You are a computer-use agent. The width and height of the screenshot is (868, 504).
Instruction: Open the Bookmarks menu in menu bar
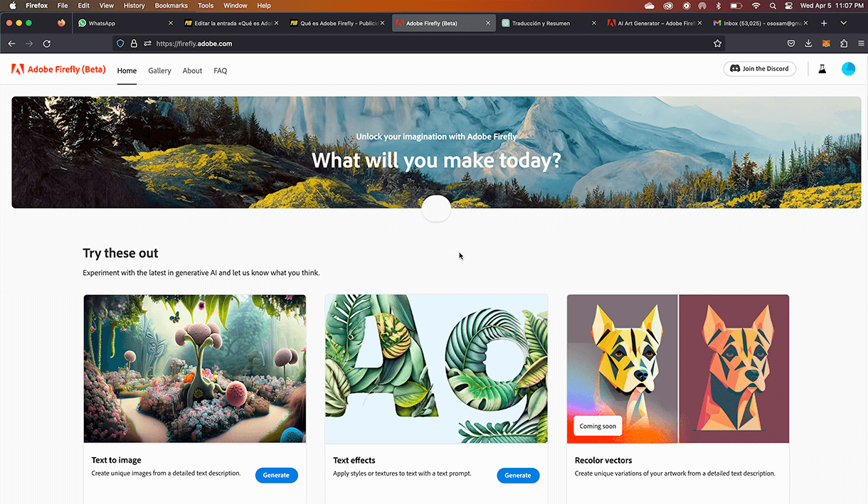pos(171,6)
